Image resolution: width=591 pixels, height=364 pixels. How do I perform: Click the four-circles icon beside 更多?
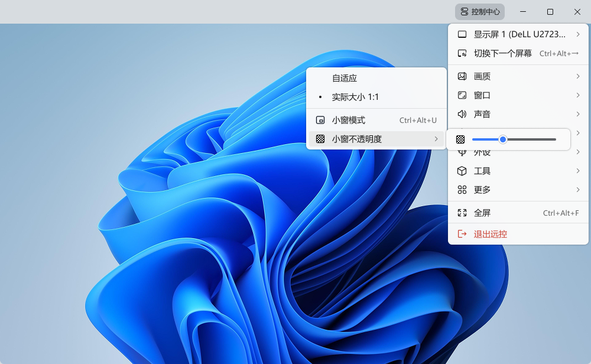462,190
